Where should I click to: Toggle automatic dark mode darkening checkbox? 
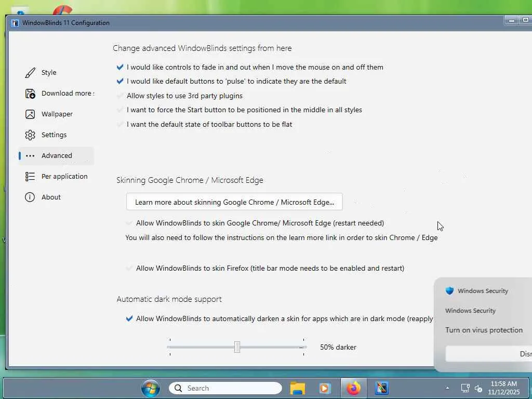[x=129, y=318]
